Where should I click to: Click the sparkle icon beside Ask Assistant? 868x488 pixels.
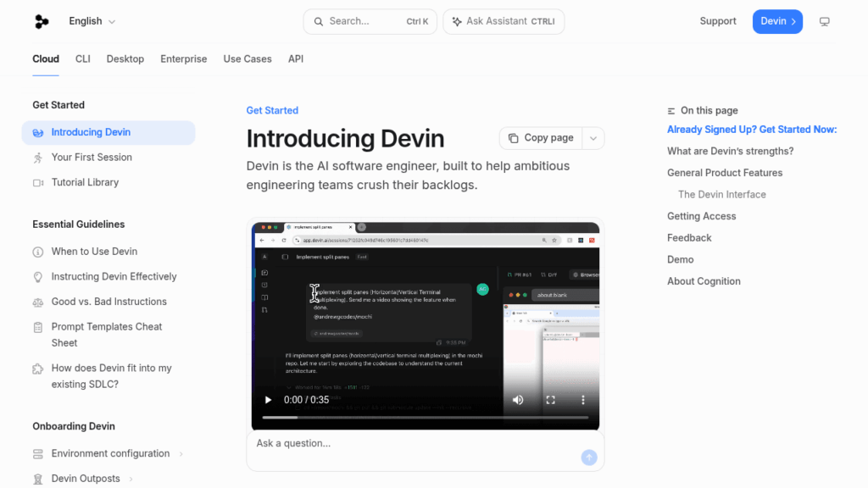click(x=457, y=21)
